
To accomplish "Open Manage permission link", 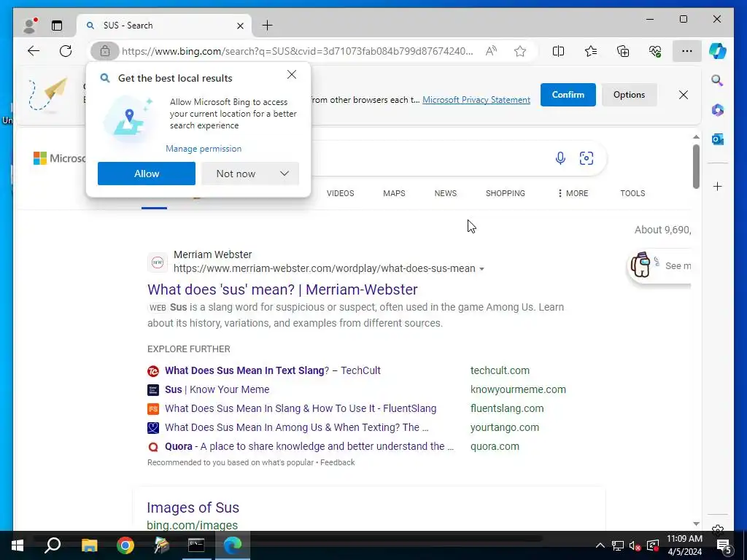I will point(204,149).
